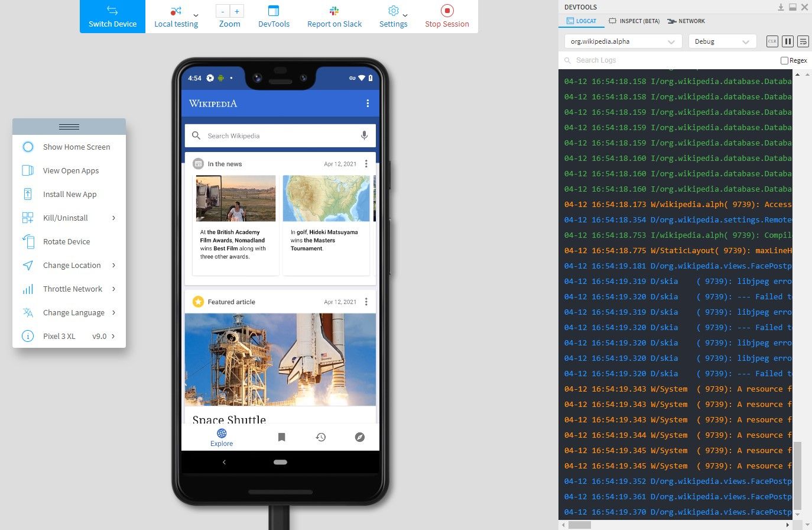Close the DevTools panel

click(x=804, y=7)
